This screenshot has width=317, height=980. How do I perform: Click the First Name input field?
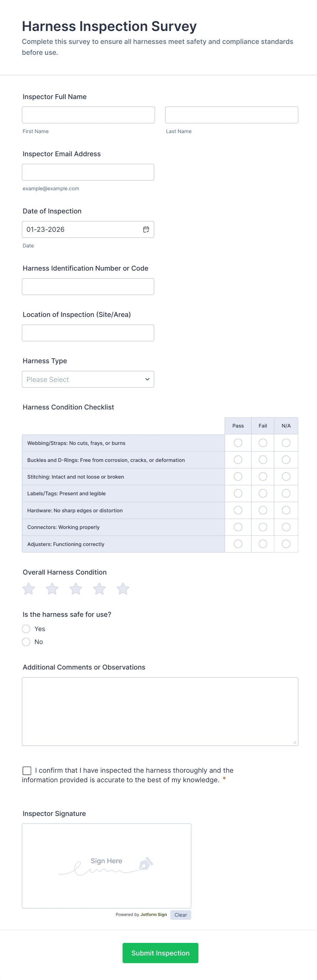(x=88, y=115)
